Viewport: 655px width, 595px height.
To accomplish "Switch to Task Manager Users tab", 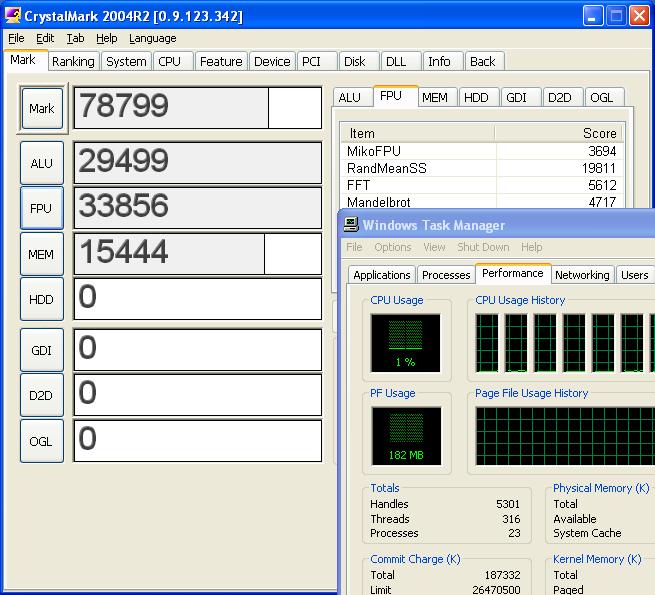I will point(635,275).
